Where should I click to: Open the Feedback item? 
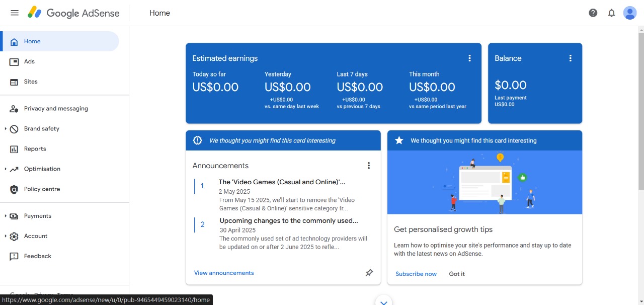point(60,256)
